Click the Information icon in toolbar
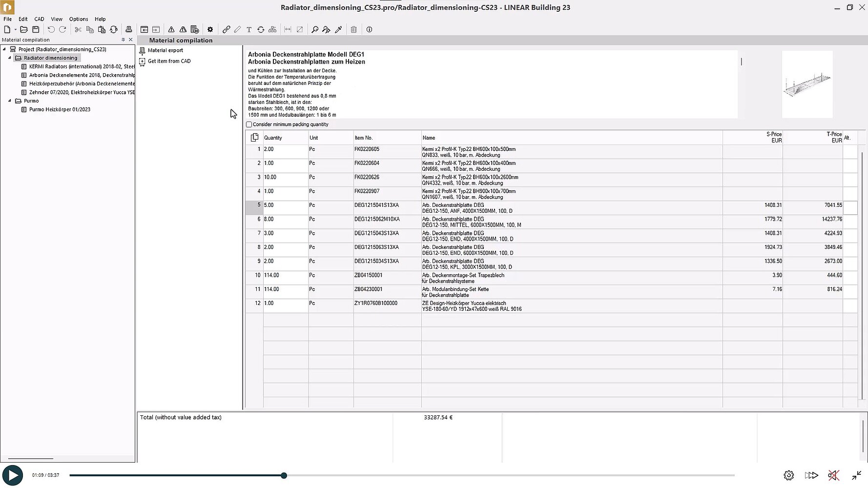This screenshot has height=488, width=868. [x=370, y=30]
